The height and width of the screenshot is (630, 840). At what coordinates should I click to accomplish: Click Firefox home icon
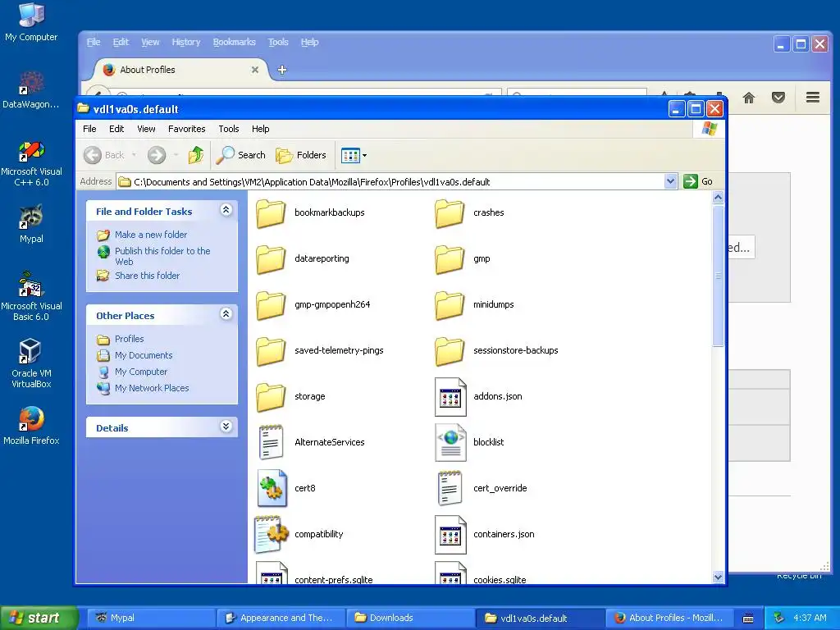(749, 98)
